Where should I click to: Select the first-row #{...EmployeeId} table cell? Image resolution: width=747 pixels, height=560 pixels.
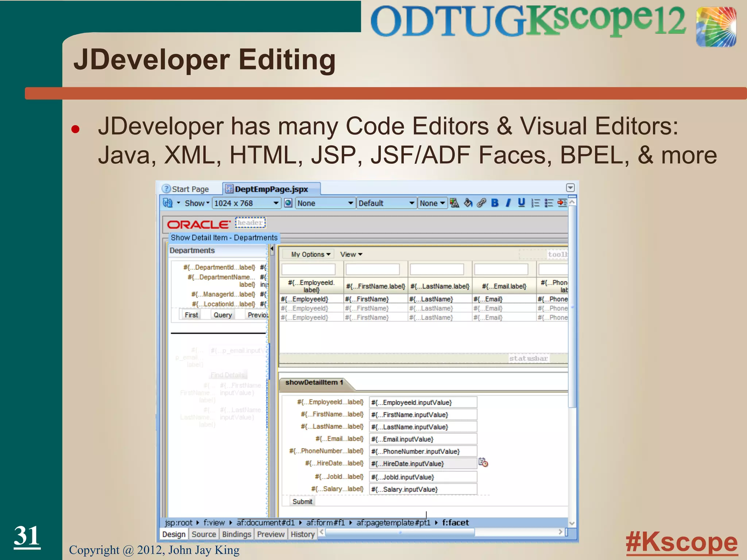(x=311, y=299)
